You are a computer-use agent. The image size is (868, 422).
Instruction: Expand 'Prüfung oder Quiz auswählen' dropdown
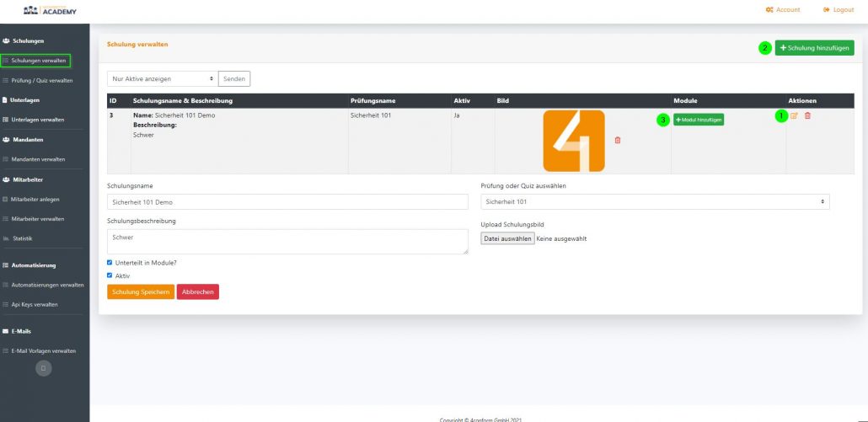(654, 202)
